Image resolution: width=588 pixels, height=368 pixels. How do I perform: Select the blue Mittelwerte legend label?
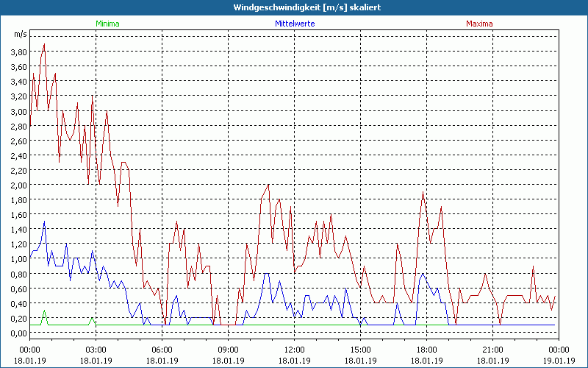coord(294,24)
